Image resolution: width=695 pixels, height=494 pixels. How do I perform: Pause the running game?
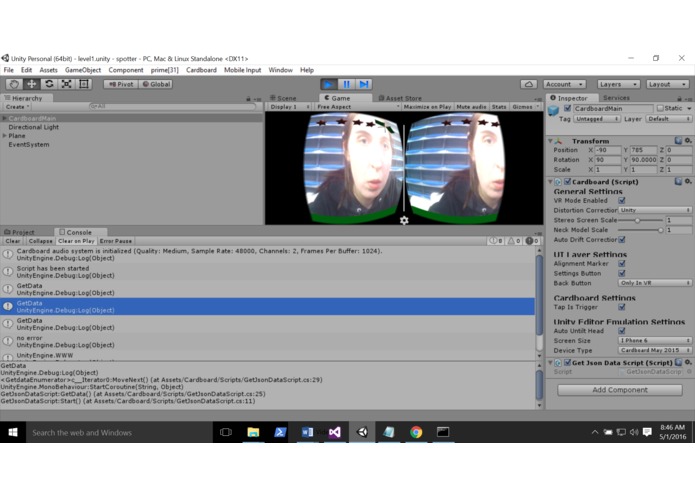(x=346, y=84)
